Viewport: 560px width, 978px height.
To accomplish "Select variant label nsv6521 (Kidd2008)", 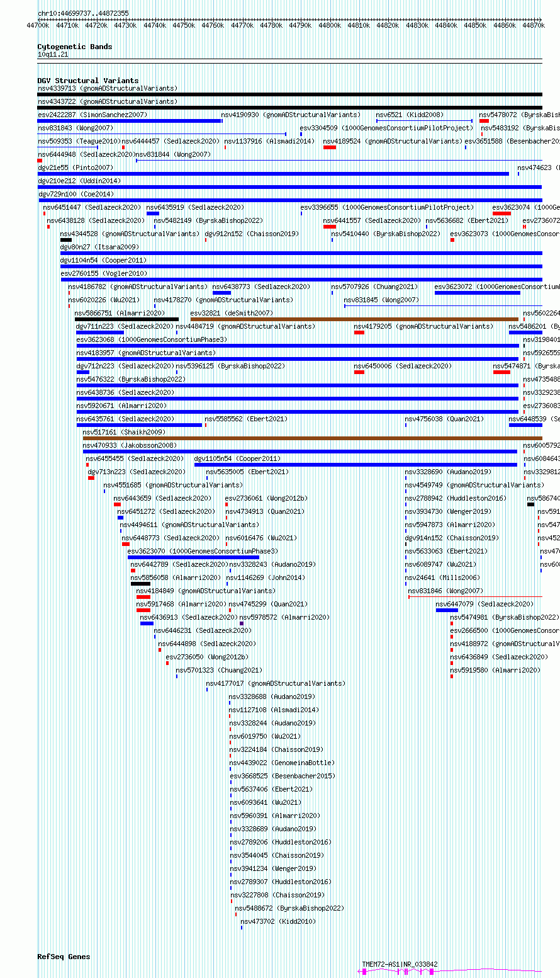I will [410, 115].
